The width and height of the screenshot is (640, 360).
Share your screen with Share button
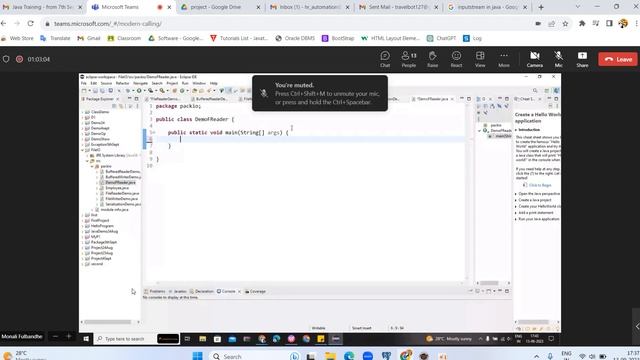tap(582, 59)
